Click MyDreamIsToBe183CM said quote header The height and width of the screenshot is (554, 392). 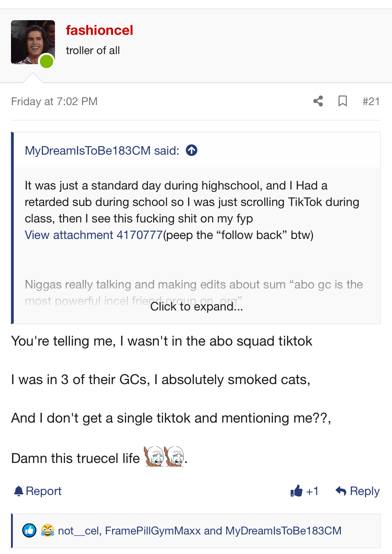pyautogui.click(x=102, y=151)
